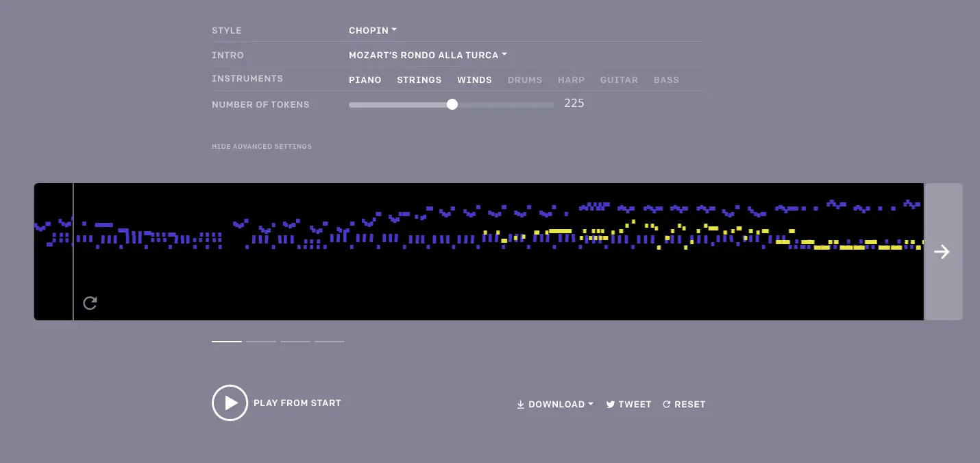Click the playhead line in the piano roll
The width and height of the screenshot is (980, 463).
point(73,252)
